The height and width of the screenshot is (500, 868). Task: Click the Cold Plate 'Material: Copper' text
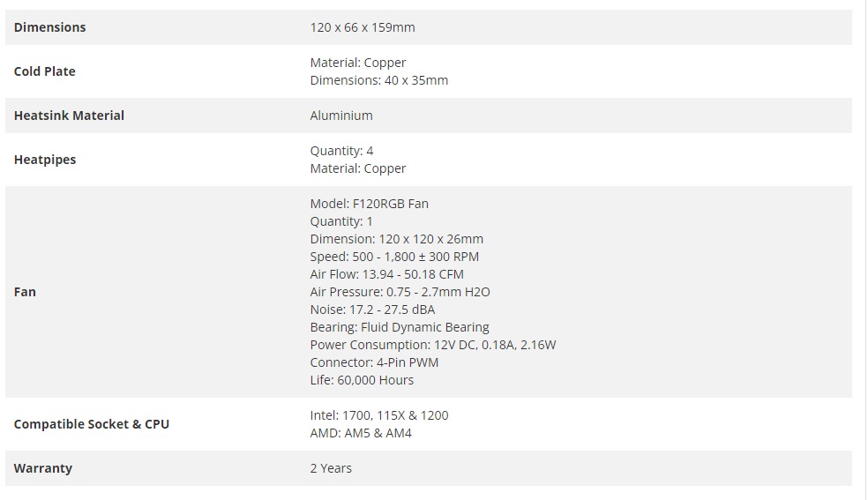point(357,63)
